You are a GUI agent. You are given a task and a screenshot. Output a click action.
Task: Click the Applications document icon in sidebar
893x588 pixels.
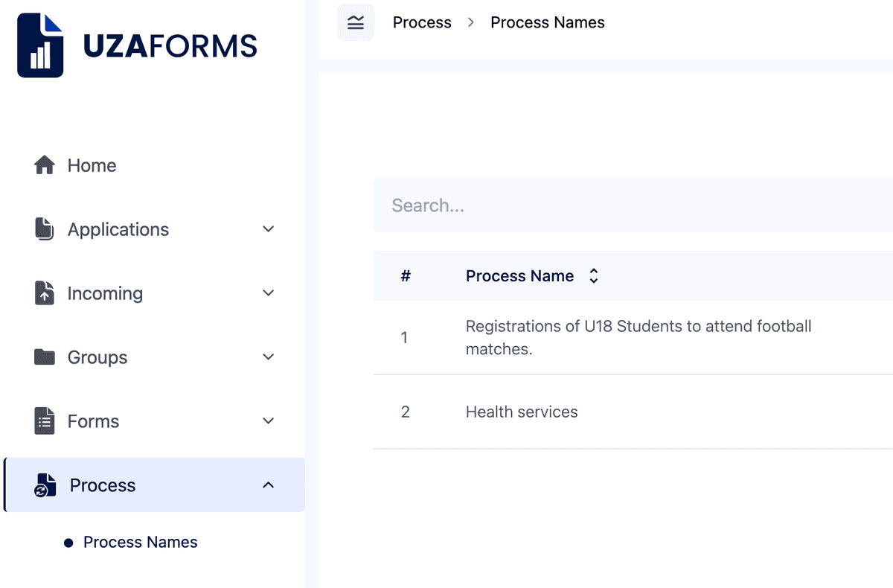(45, 229)
